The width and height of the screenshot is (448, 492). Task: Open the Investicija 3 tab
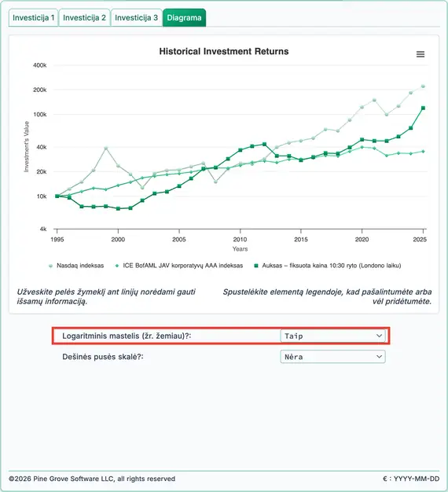click(x=137, y=18)
